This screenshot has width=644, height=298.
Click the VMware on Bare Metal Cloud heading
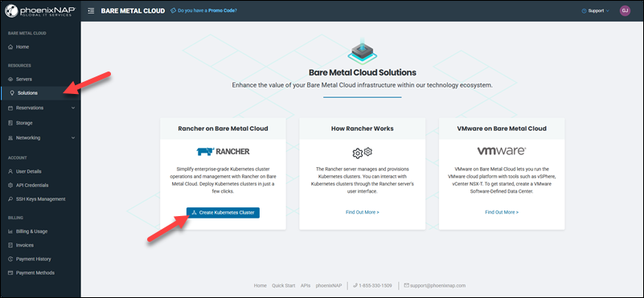click(x=502, y=129)
